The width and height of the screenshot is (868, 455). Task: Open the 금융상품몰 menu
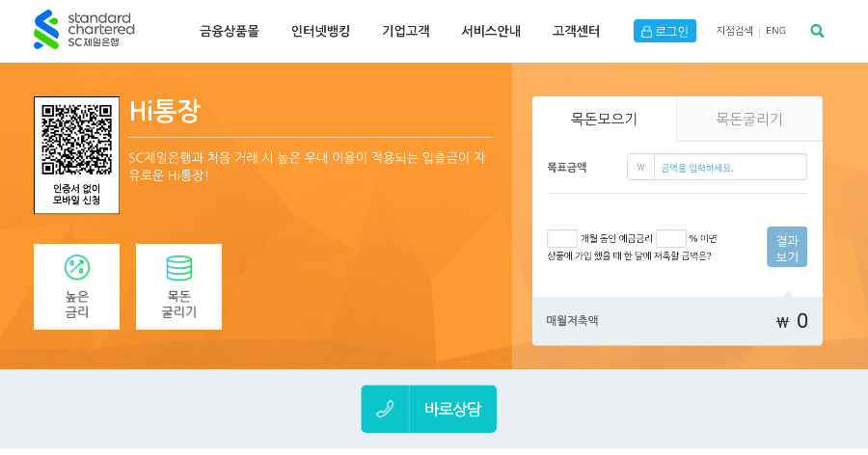tap(230, 31)
